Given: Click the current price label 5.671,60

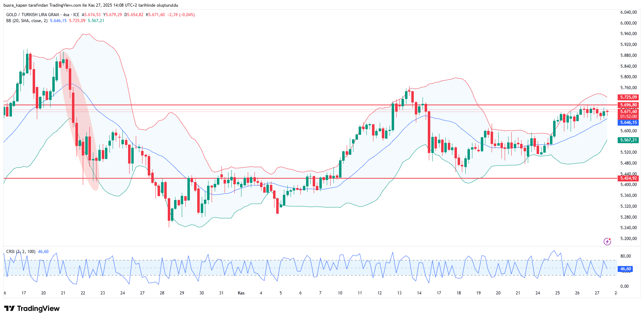Looking at the screenshot, I should click(x=628, y=112).
